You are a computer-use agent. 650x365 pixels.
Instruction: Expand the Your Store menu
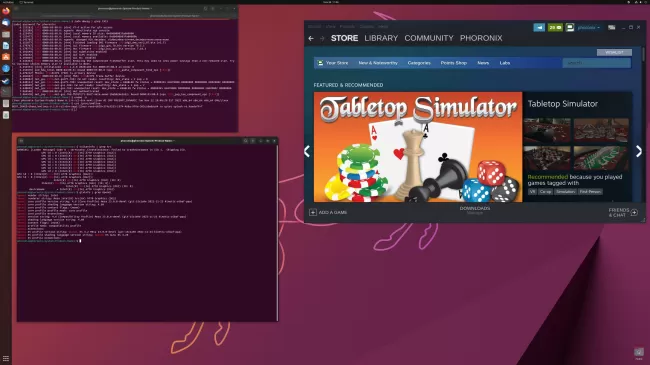click(x=337, y=63)
